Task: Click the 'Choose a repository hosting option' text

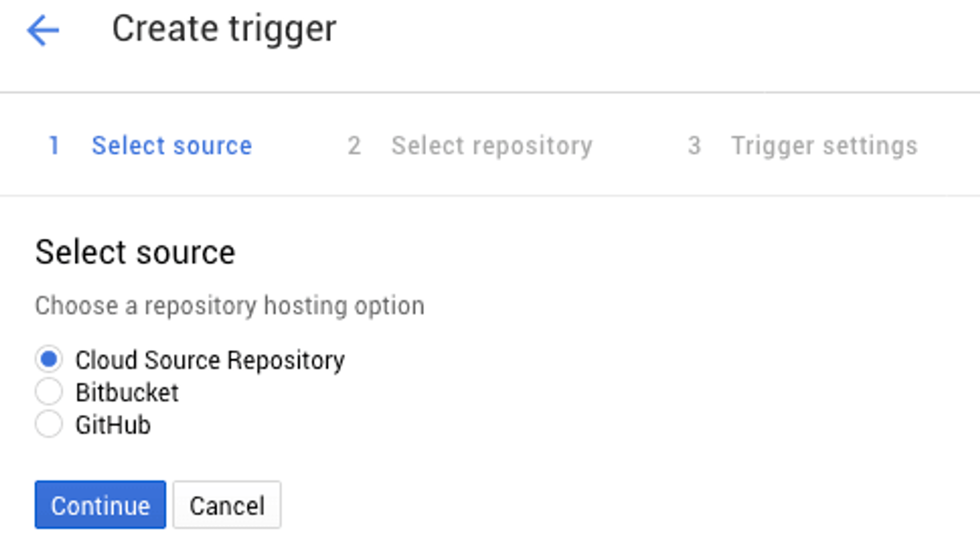Action: [230, 306]
